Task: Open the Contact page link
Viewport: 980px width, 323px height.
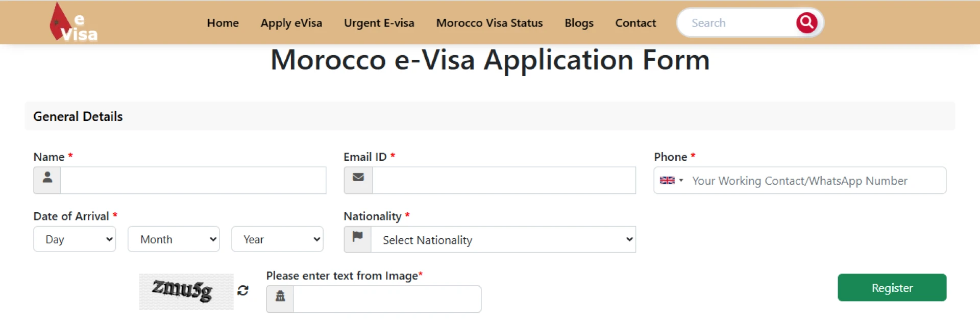Action: point(635,23)
